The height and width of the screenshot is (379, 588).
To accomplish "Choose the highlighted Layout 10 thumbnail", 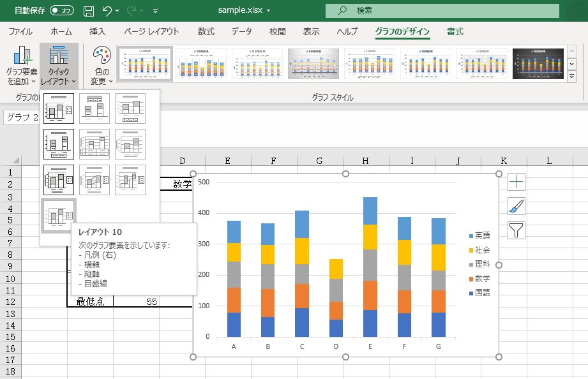I will click(x=59, y=215).
